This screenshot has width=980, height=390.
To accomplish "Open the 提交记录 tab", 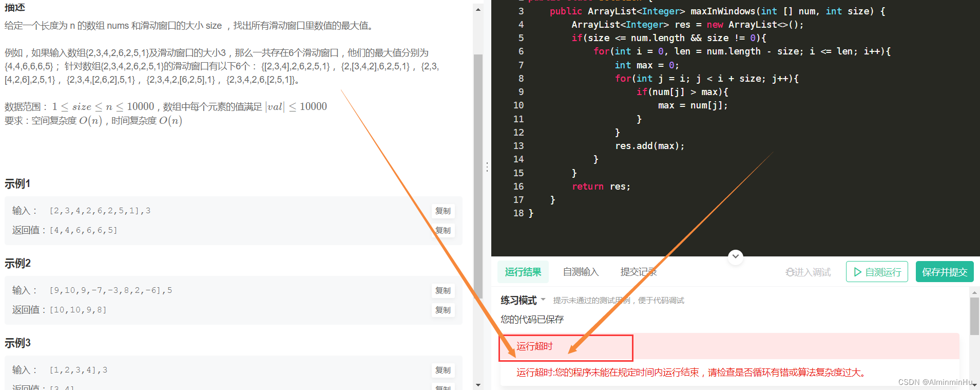I will [x=639, y=272].
